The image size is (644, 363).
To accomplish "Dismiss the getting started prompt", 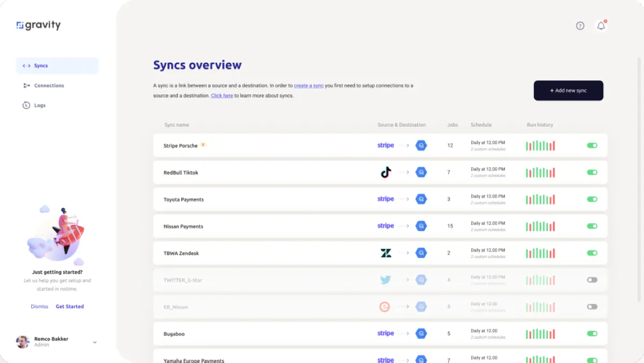I will tap(39, 307).
